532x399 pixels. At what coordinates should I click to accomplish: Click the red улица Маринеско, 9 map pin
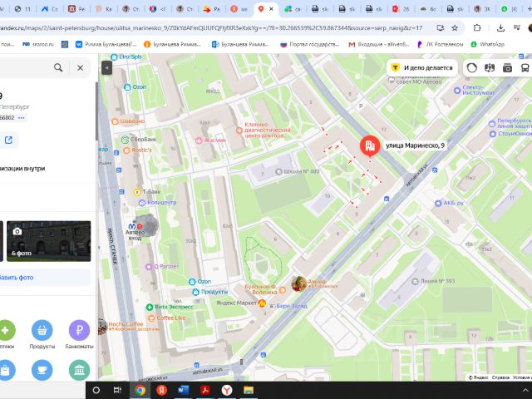pos(370,146)
